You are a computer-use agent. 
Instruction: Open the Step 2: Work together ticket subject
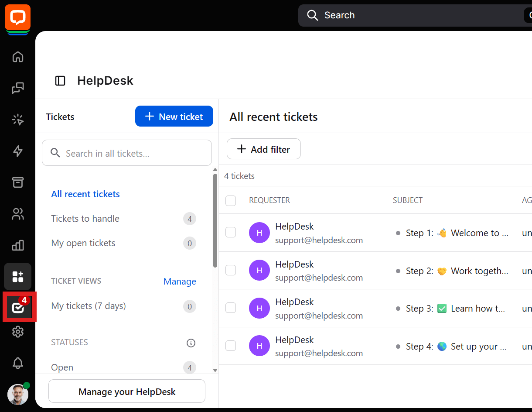(x=457, y=271)
